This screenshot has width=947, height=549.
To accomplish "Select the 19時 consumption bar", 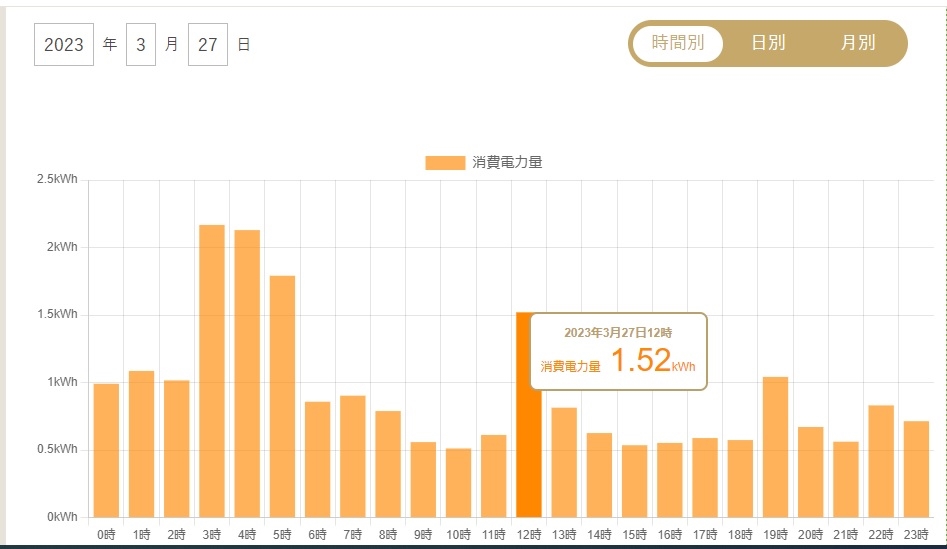I will [775, 447].
